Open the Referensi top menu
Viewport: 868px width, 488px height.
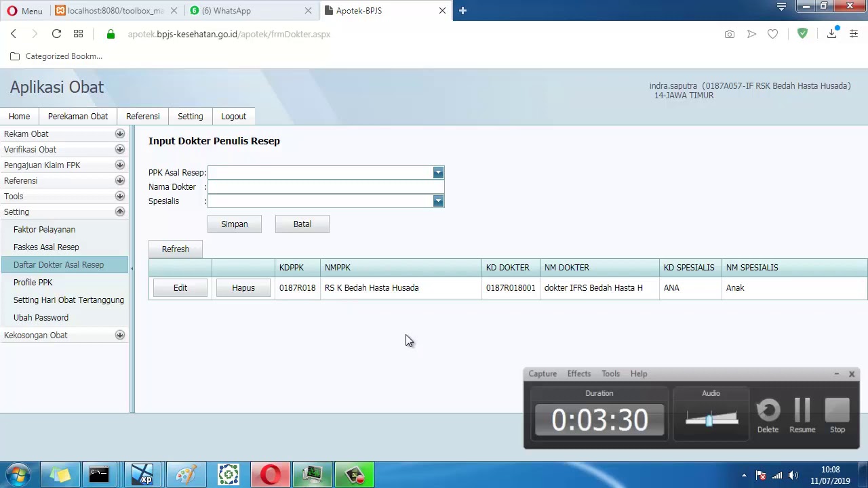coord(142,117)
